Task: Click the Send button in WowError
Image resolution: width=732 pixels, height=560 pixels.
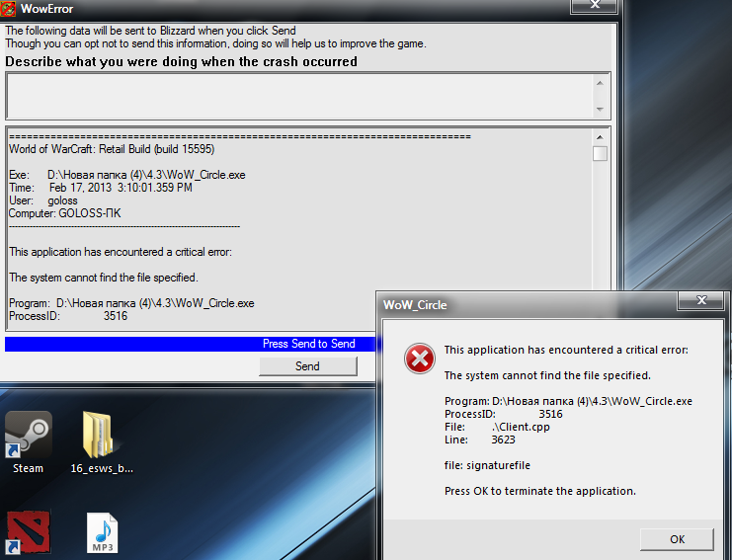Action: [308, 366]
